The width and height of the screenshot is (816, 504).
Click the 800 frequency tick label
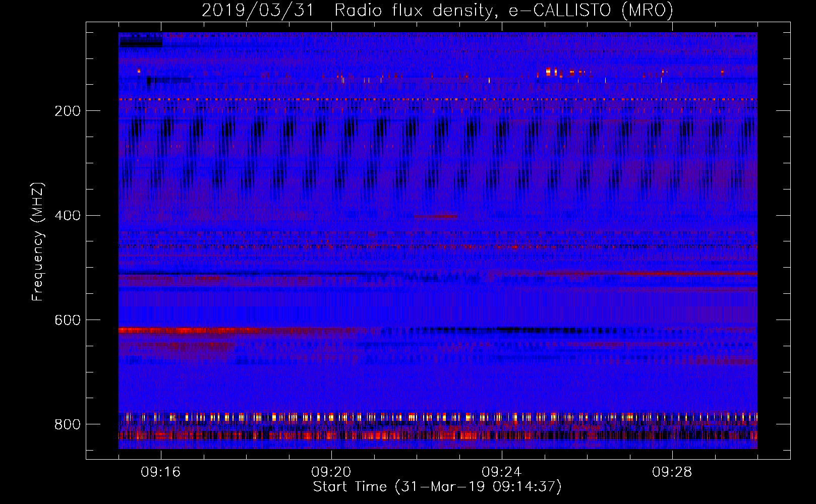click(x=68, y=425)
